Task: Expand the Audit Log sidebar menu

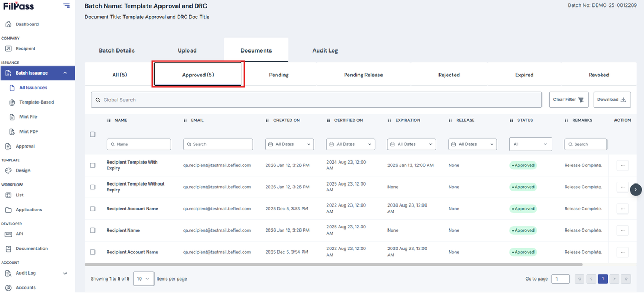Action: coord(65,274)
